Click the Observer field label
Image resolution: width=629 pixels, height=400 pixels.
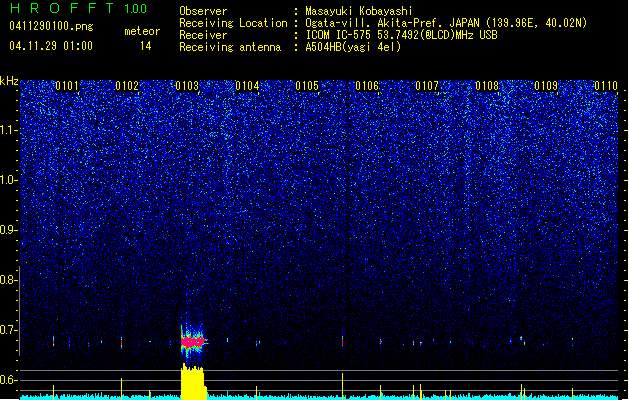click(x=203, y=11)
